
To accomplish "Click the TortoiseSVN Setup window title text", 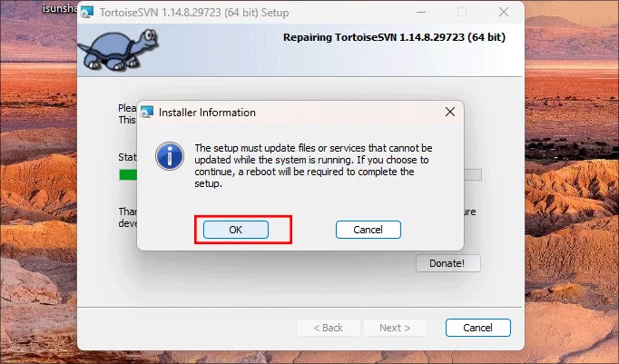I will click(x=194, y=13).
